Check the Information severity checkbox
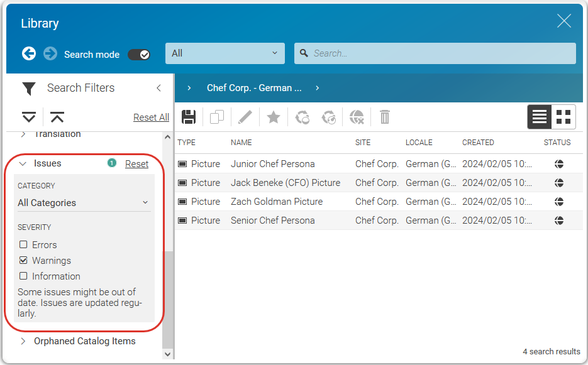588x365 pixels. (x=24, y=276)
